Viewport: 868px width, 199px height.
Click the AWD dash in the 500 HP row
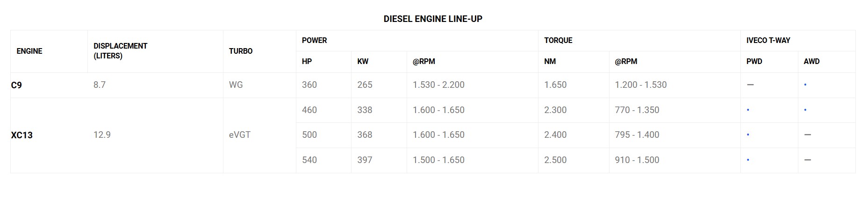[x=807, y=135]
